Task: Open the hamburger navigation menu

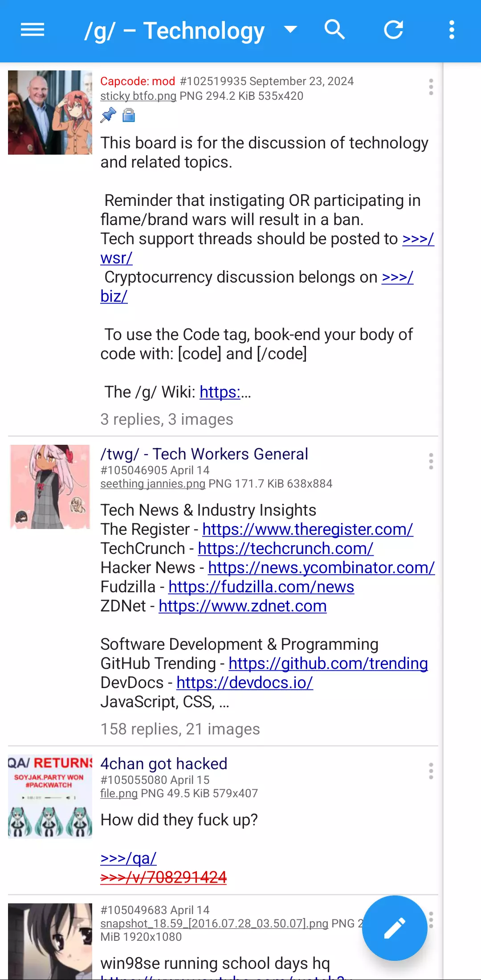Action: 33,30
